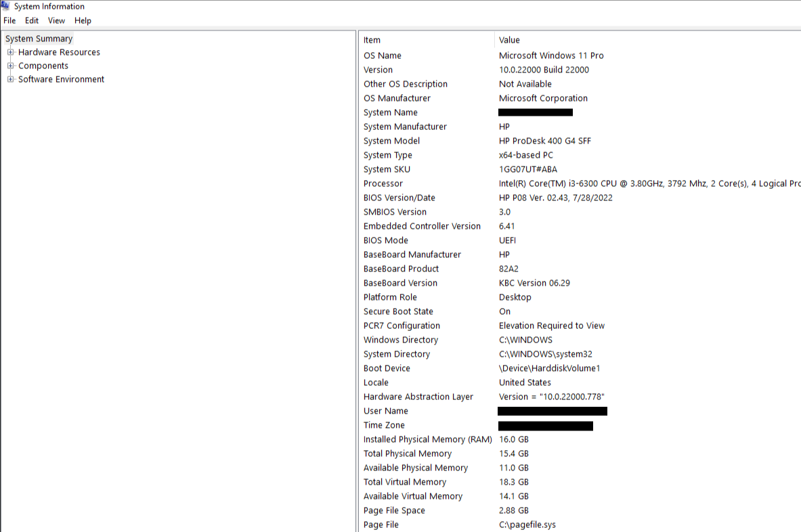Select the BIOS Mode item
This screenshot has height=532, width=801.
coord(386,240)
